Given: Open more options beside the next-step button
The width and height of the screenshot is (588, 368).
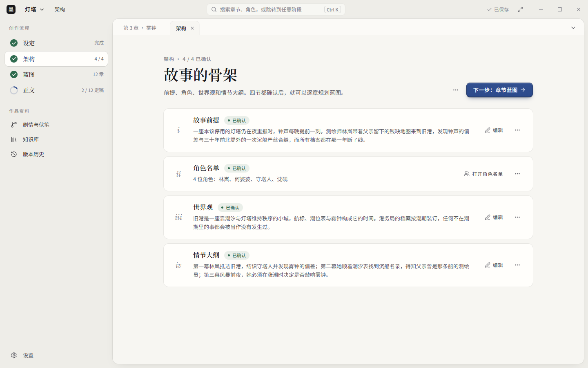Looking at the screenshot, I should coord(456,90).
